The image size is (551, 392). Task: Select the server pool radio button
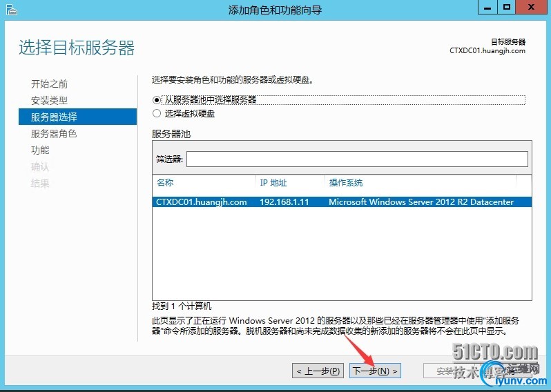coord(157,100)
